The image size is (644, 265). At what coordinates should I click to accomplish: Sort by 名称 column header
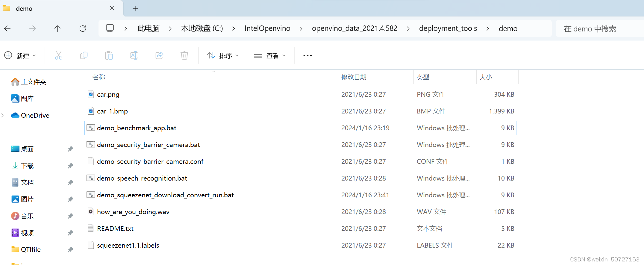(99, 77)
